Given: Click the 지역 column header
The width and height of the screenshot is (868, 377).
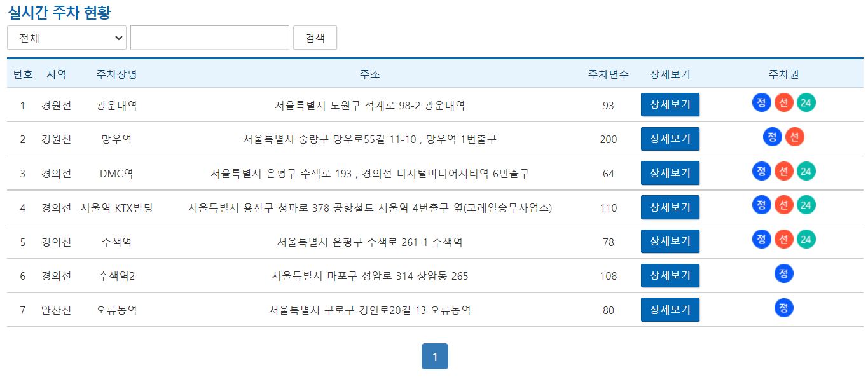Looking at the screenshot, I should [56, 74].
